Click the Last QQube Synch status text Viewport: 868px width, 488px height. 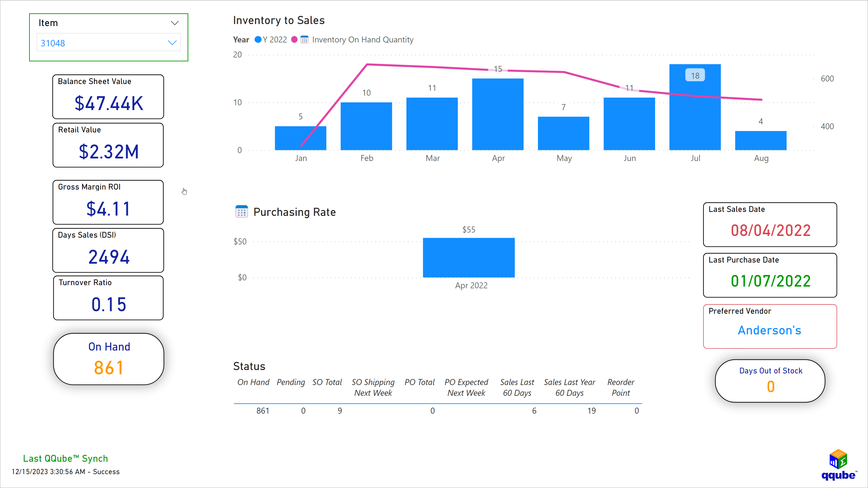coord(65,458)
